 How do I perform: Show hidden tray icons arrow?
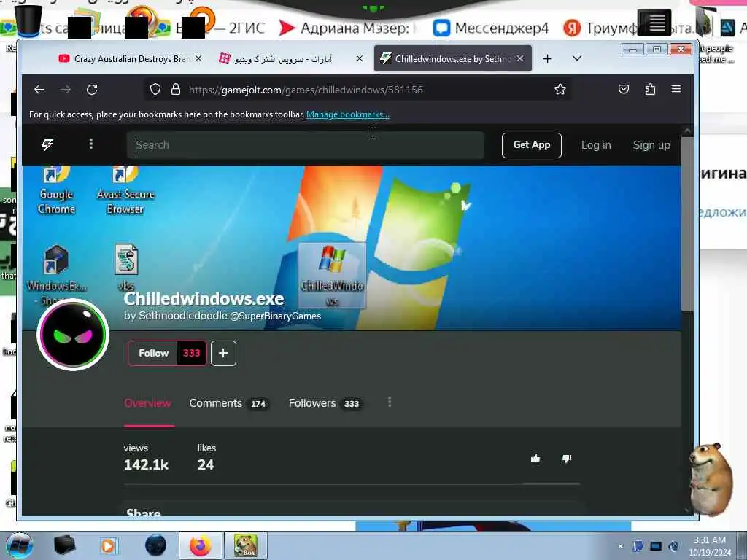pyautogui.click(x=620, y=546)
